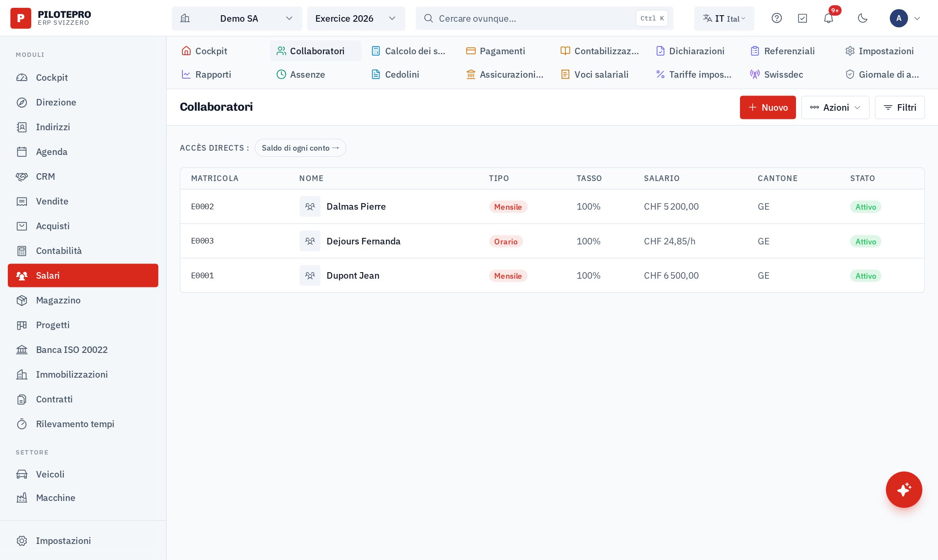This screenshot has width=938, height=560.
Task: Open sidebar Impostazioni at the bottom
Action: [x=83, y=540]
